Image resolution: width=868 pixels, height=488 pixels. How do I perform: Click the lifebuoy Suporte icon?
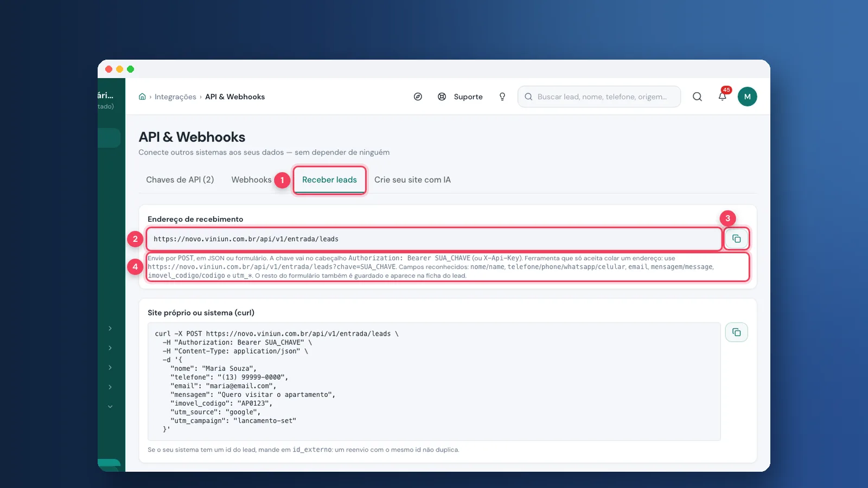pyautogui.click(x=442, y=97)
